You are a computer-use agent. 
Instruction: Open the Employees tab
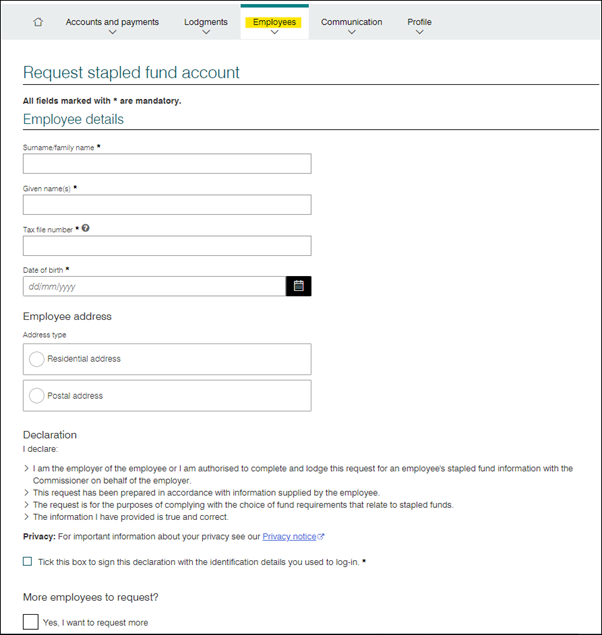274,21
